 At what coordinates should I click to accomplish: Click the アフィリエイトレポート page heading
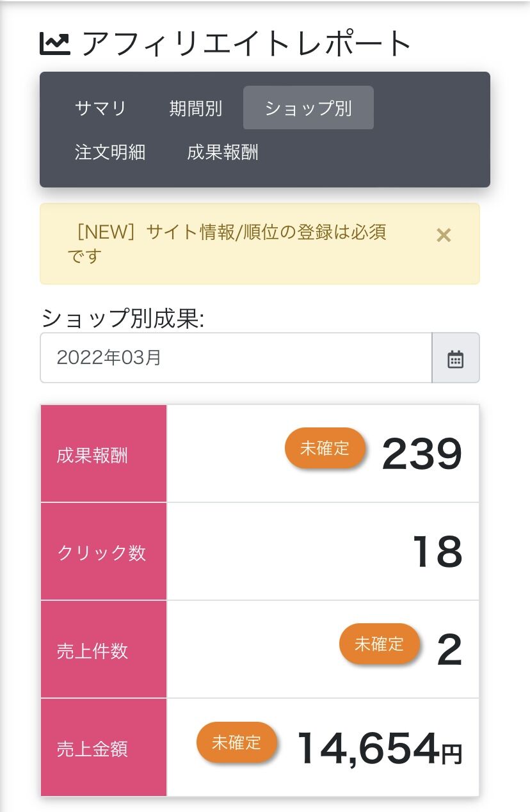pos(246,44)
